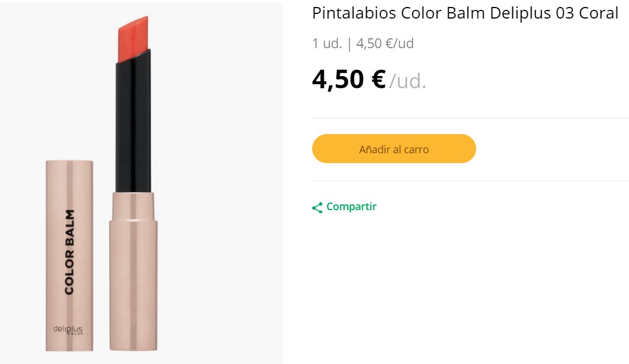Click 03 Coral shade name in title
Screen dimensions: 629x364
pyautogui.click(x=587, y=13)
